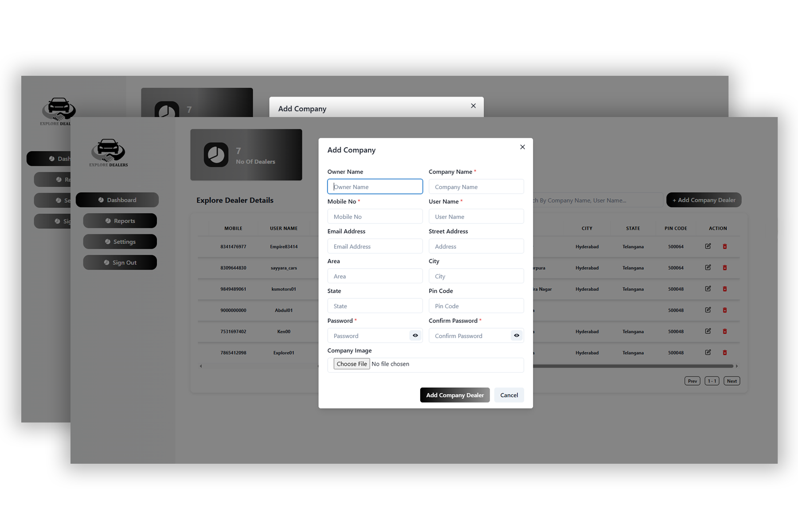This screenshot has height=532, width=798.
Task: Click edit icon for Empire83414 row
Action: click(708, 246)
